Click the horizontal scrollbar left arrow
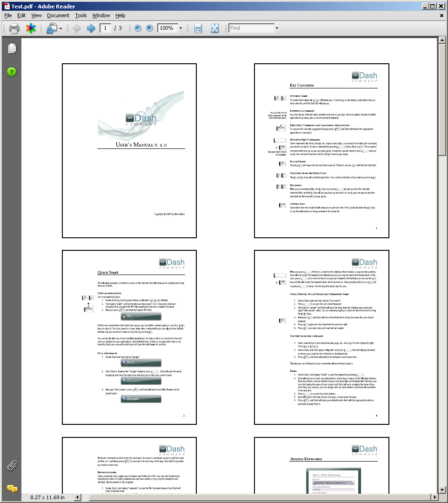The height and width of the screenshot is (503, 448). pos(78,497)
